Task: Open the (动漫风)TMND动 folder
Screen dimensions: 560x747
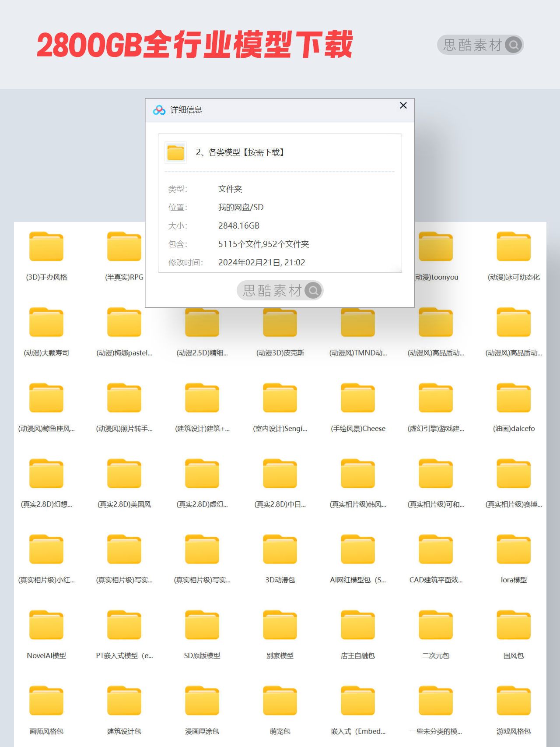Action: coord(358,322)
